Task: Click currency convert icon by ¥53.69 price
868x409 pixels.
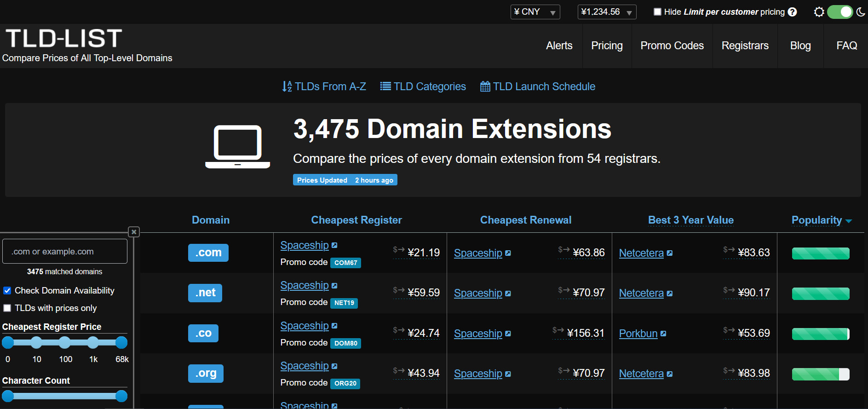Action: pyautogui.click(x=729, y=330)
